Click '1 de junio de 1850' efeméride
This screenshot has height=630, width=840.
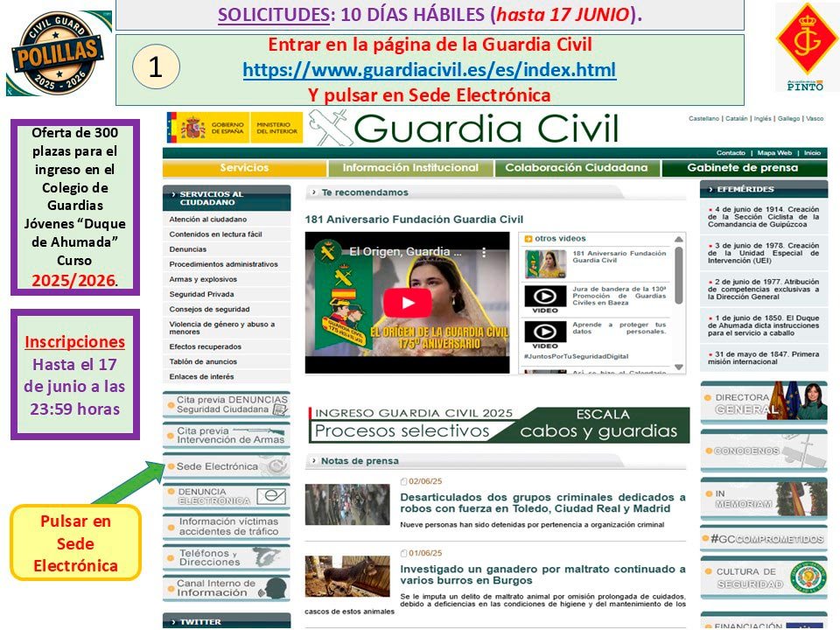(763, 325)
